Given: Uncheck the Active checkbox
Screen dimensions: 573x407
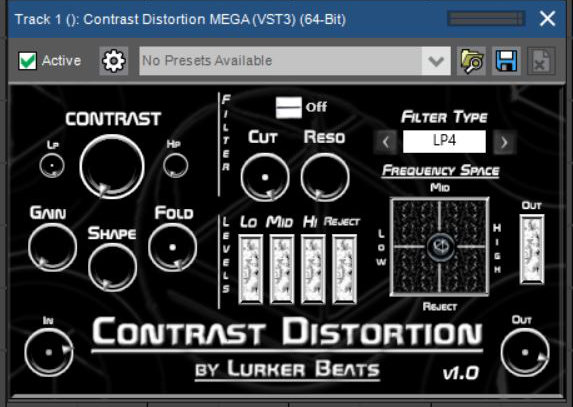Looking at the screenshot, I should pyautogui.click(x=28, y=61).
